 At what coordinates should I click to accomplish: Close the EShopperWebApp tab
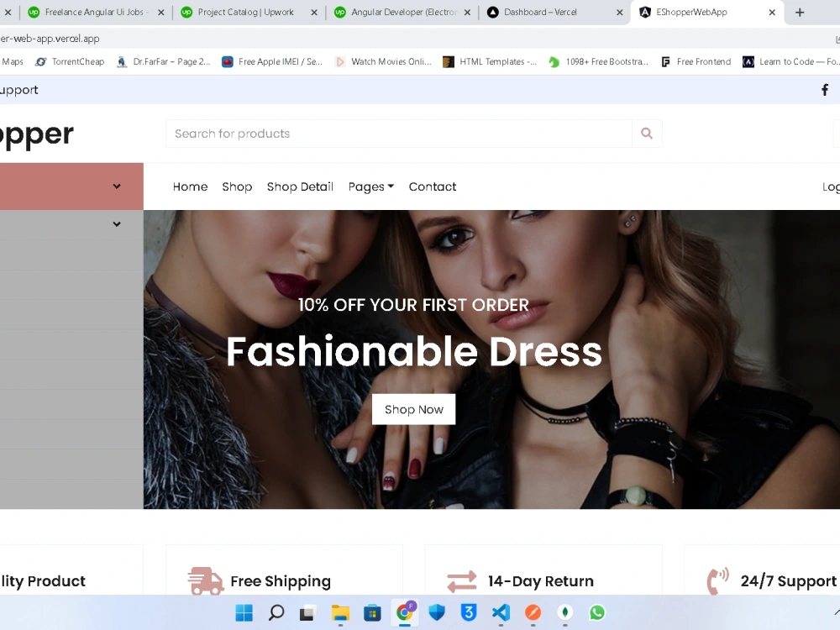coord(772,13)
